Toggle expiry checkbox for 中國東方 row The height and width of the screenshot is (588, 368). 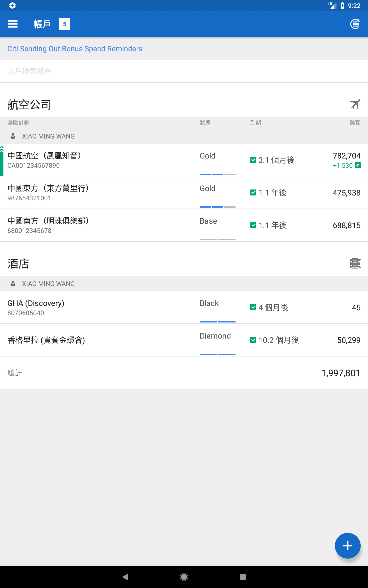(x=253, y=192)
